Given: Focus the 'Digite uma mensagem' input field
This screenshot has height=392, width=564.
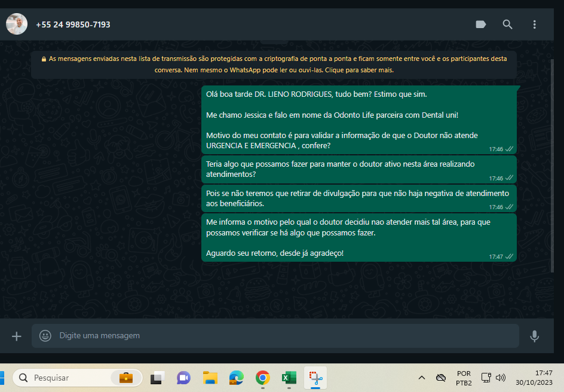Looking at the screenshot, I should coord(275,336).
